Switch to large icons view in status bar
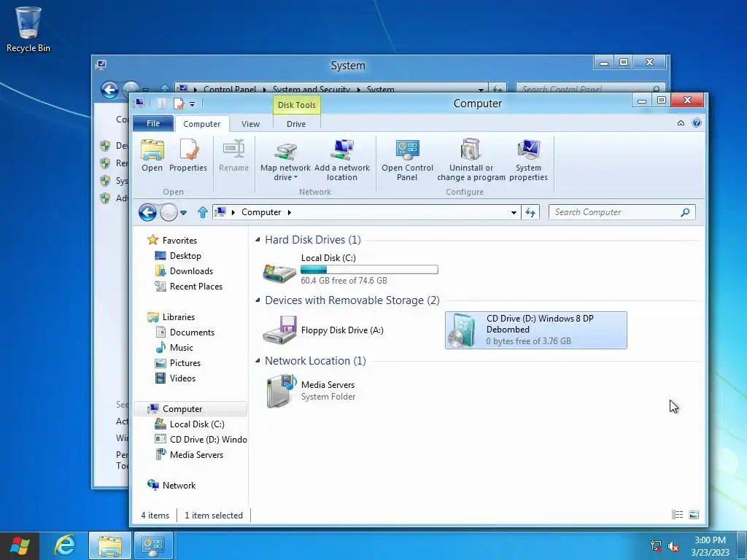The image size is (747, 560). pyautogui.click(x=694, y=515)
